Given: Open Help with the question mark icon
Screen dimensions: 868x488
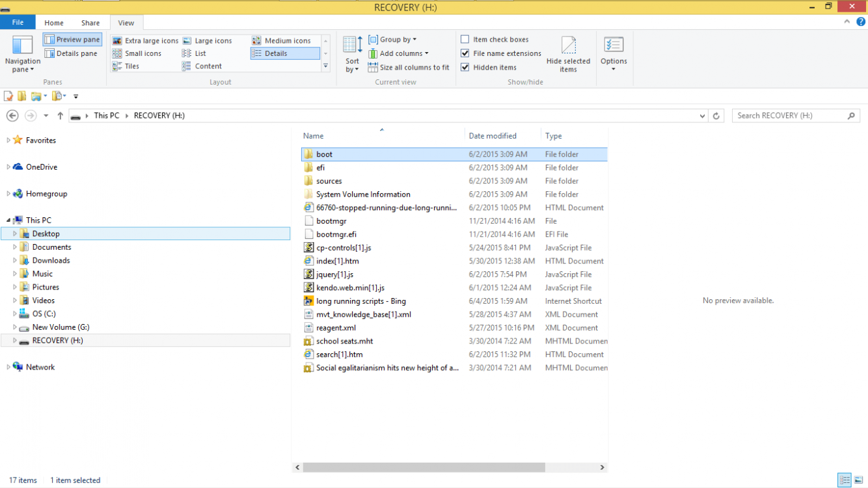Looking at the screenshot, I should pos(860,22).
